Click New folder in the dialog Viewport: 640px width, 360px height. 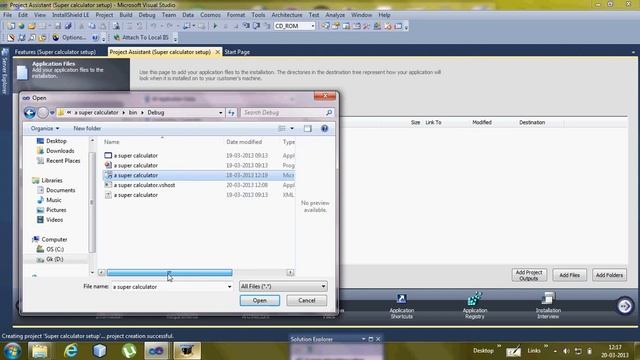87,128
